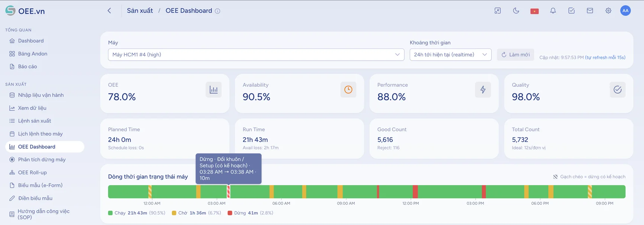
Task: Open the OEE Roll-up menu item
Action: tap(45, 173)
